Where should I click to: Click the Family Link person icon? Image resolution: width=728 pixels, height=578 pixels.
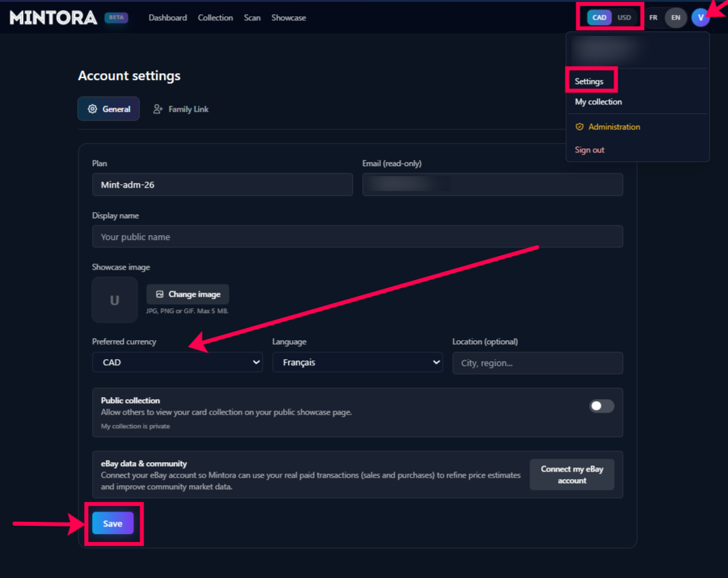pos(158,109)
